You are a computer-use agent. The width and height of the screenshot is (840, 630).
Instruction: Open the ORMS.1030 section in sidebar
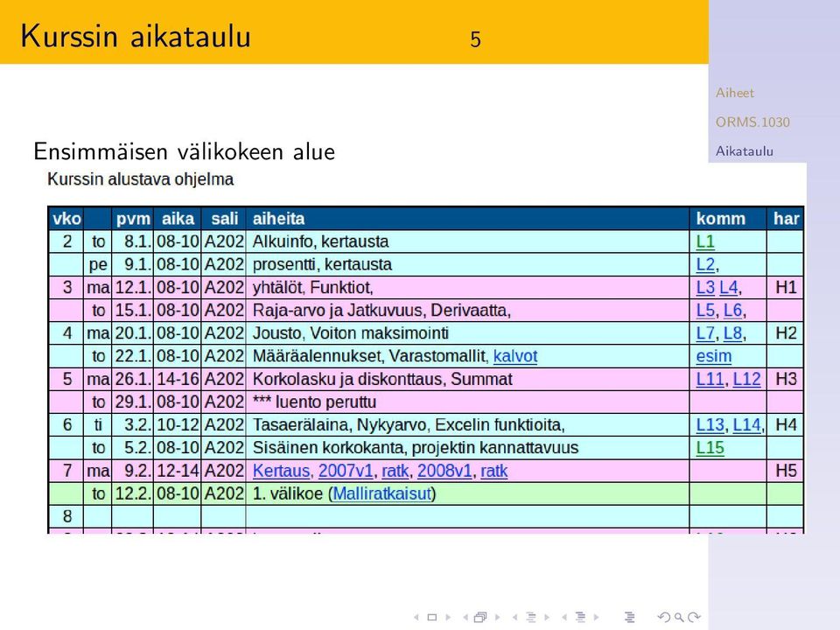coord(752,122)
